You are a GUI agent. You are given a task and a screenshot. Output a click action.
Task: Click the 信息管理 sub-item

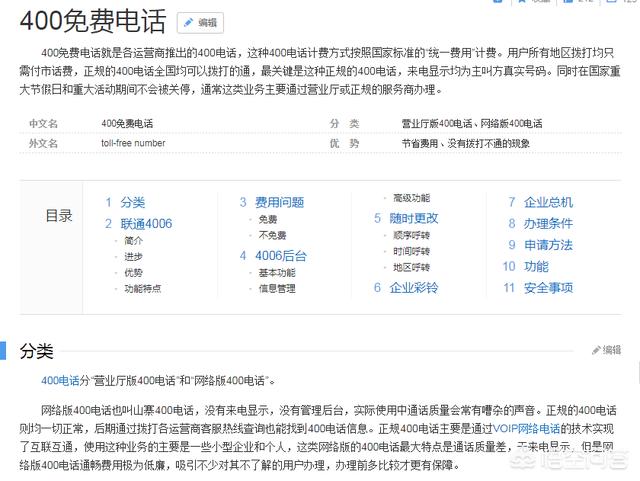(276, 288)
